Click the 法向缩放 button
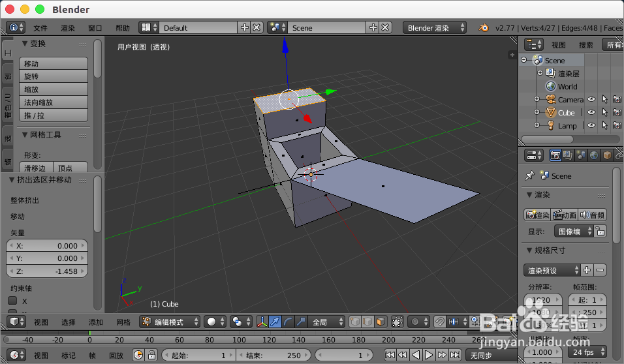Viewport: 624px width, 364px height. coord(54,102)
